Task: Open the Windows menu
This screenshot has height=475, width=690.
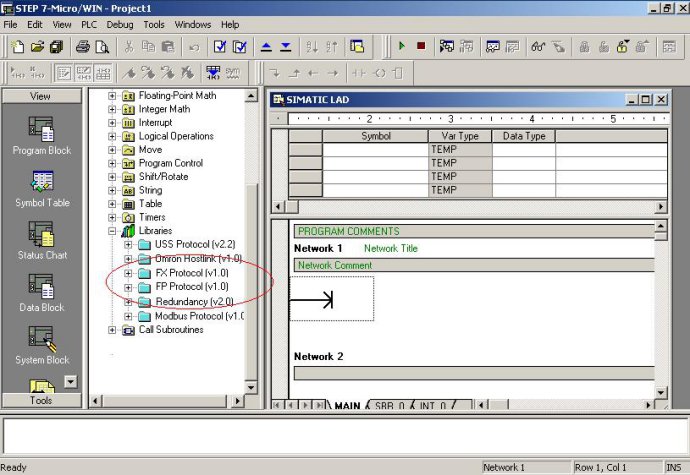Action: tap(193, 25)
